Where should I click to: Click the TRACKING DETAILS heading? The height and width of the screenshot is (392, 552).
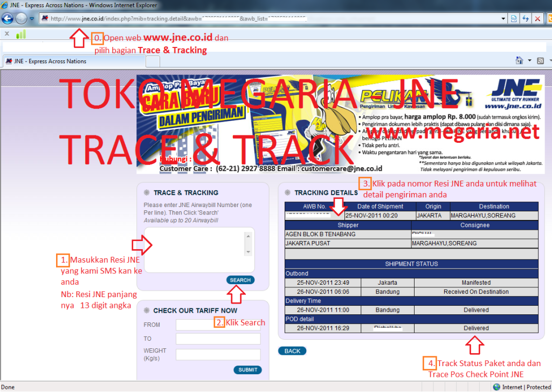(x=326, y=192)
